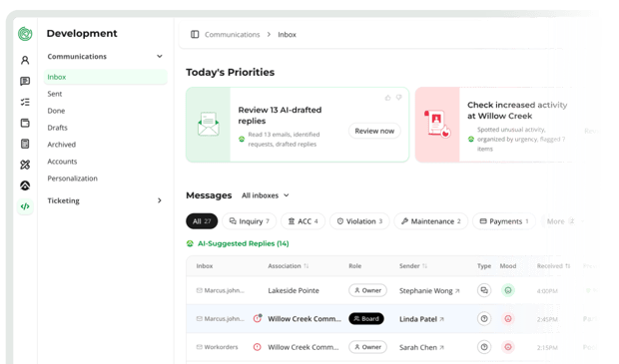Filter messages by Inquiry
This screenshot has width=619, height=364.
pyautogui.click(x=250, y=221)
